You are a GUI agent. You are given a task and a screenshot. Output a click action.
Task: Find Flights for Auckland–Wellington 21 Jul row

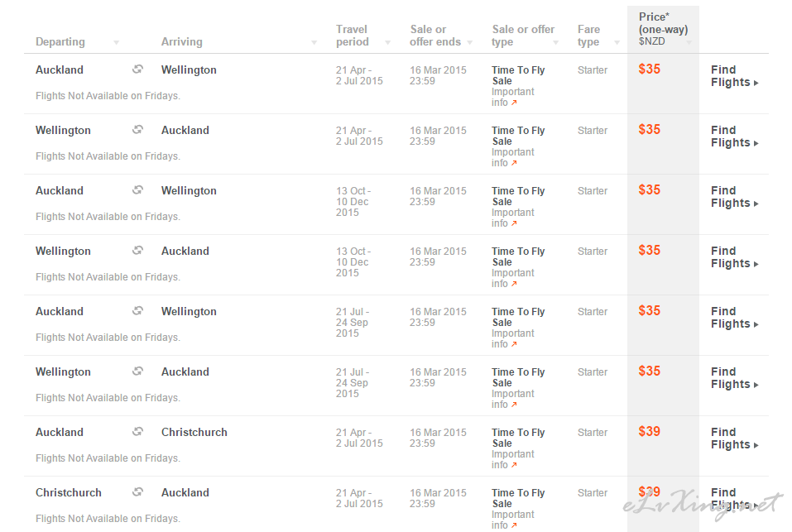(734, 318)
